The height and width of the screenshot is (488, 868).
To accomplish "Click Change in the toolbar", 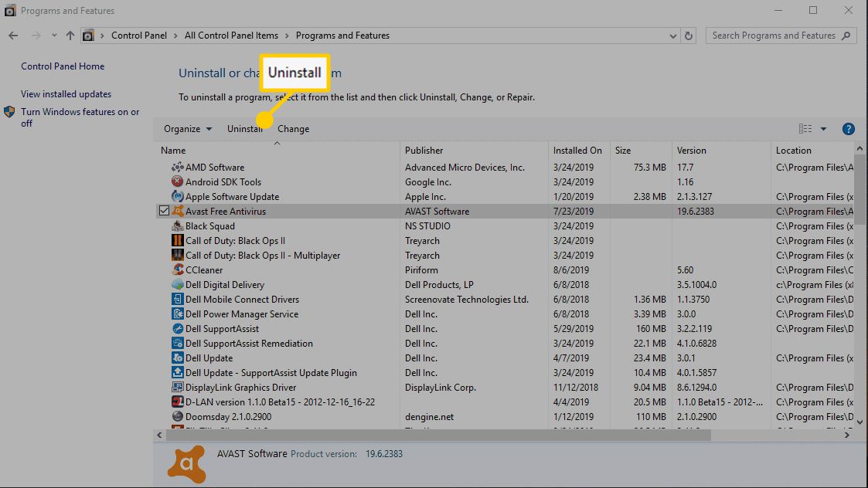I will (293, 129).
